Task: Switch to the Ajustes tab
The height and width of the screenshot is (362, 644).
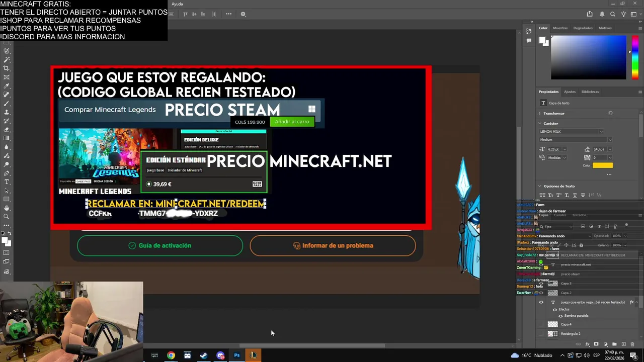Action: 570,92
